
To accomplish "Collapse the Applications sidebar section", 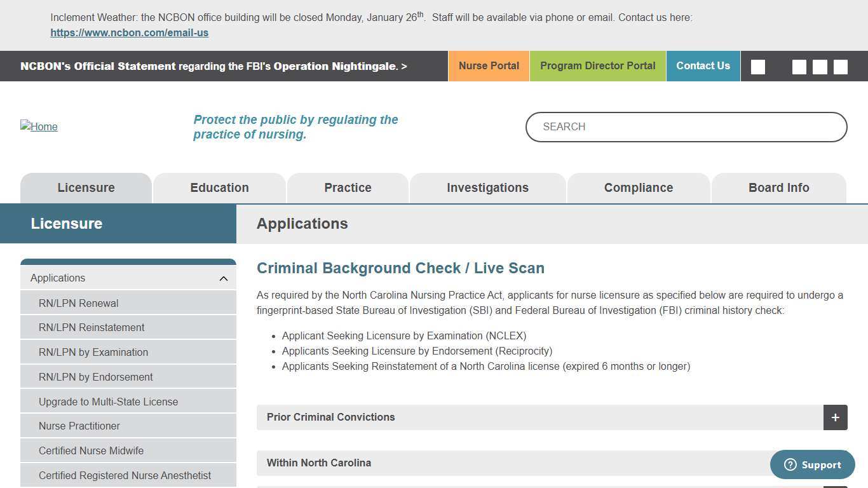I will click(x=223, y=278).
